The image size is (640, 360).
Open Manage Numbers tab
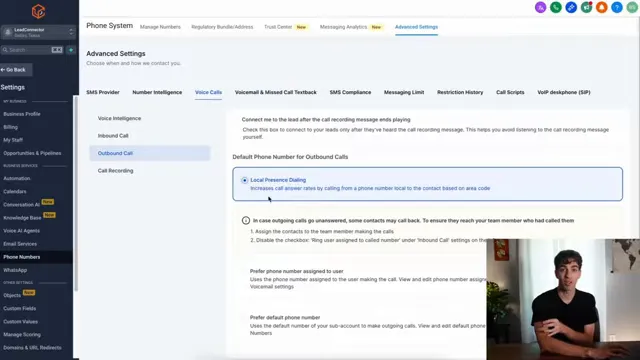160,27
